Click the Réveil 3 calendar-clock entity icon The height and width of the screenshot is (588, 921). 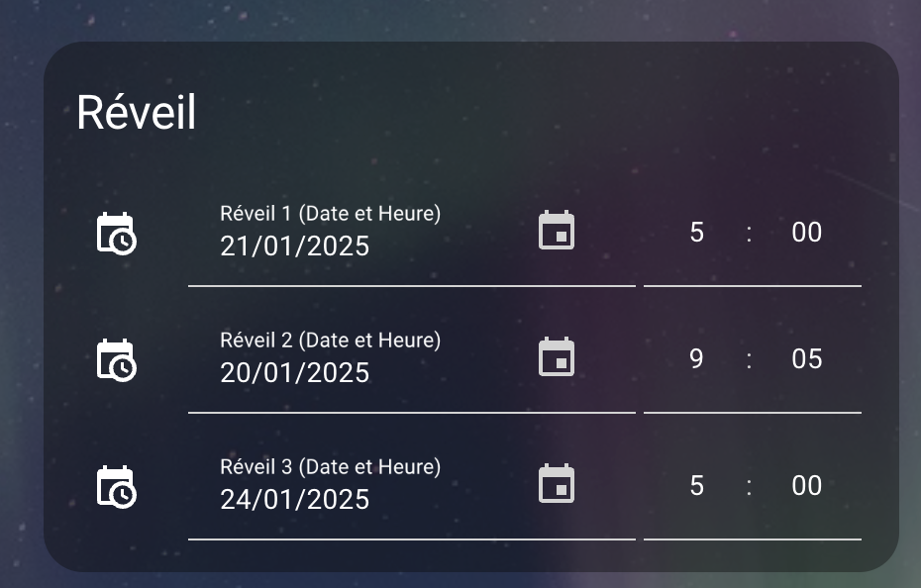pos(116,487)
